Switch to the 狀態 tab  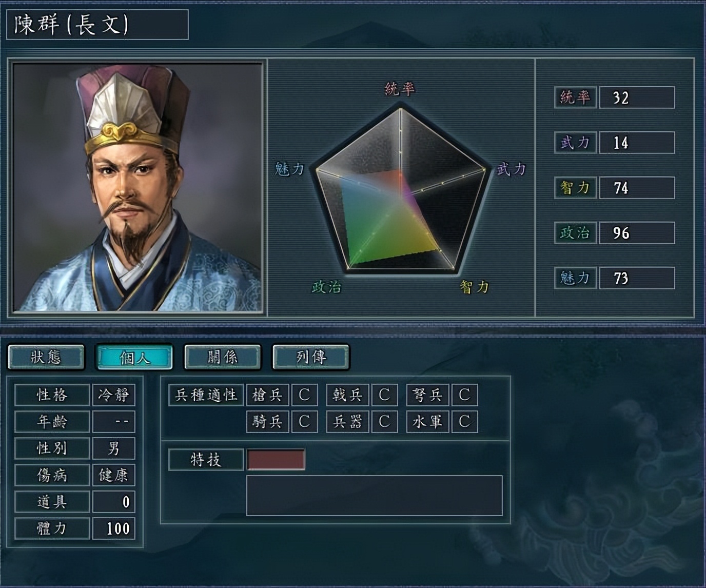coord(46,357)
